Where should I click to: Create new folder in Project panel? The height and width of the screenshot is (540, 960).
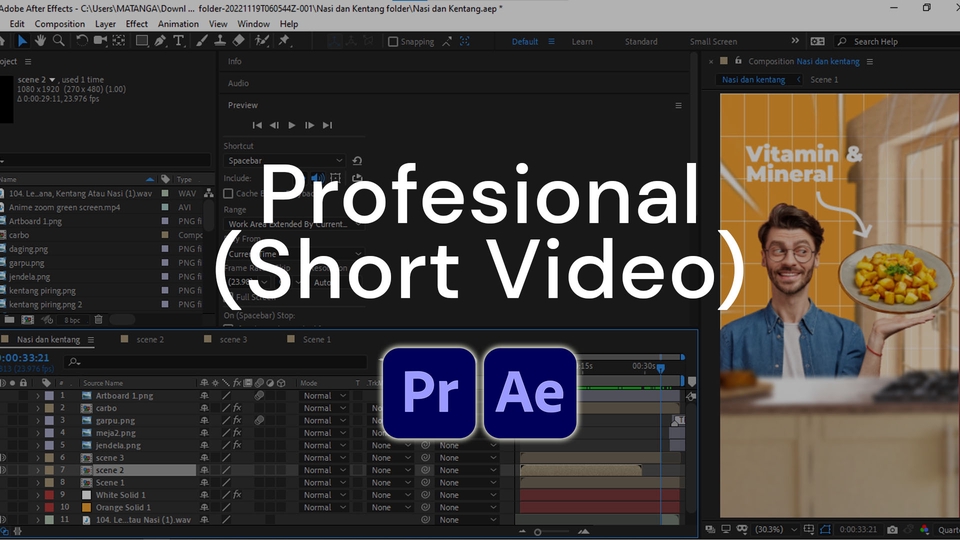tap(10, 320)
